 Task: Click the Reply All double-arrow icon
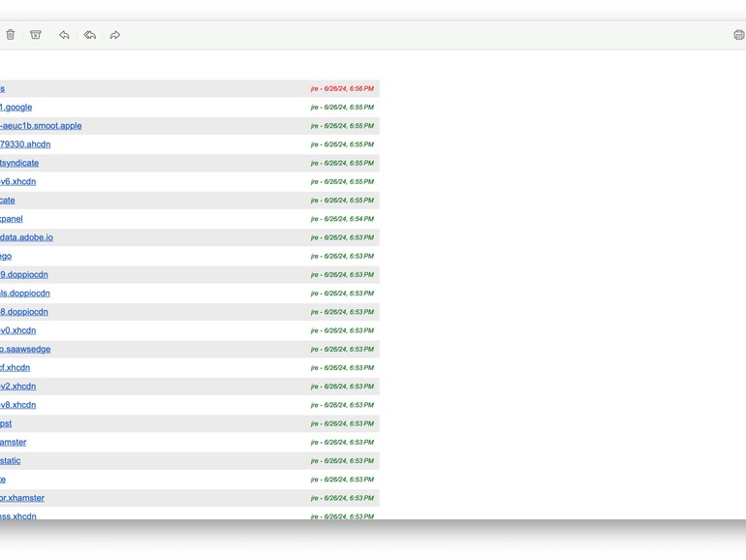point(90,35)
